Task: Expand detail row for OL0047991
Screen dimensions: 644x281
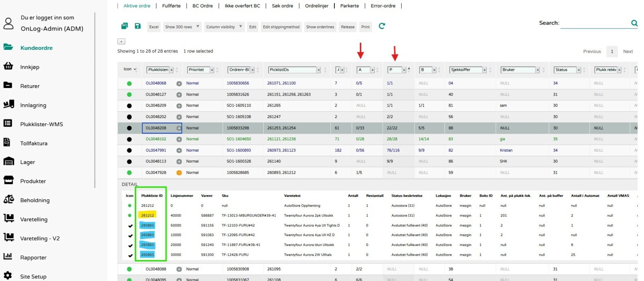Action: [x=179, y=150]
